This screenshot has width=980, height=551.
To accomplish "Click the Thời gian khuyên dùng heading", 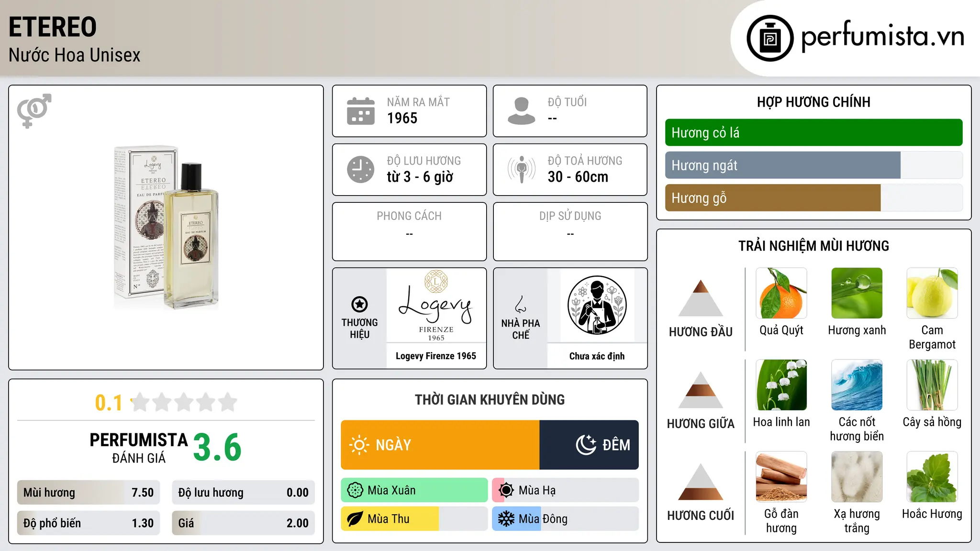I will [x=490, y=399].
